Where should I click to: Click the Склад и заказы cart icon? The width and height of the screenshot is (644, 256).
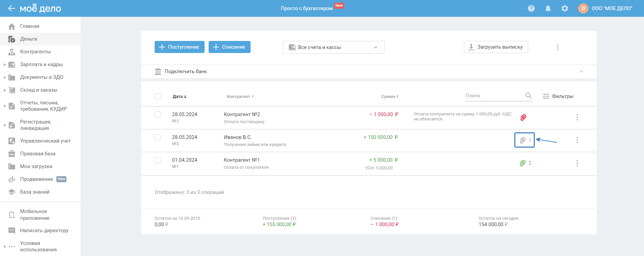pos(12,90)
